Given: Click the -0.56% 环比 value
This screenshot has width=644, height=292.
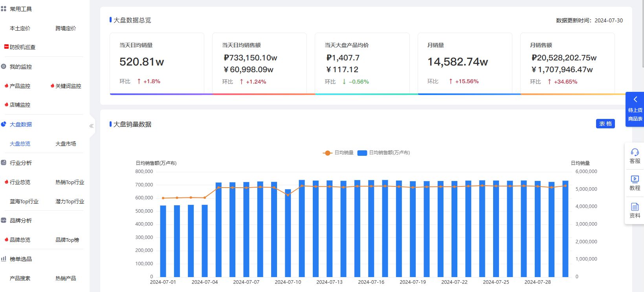Looking at the screenshot, I should point(359,82).
